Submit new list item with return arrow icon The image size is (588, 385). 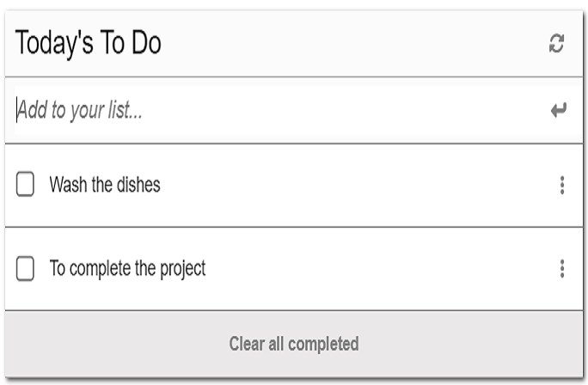click(x=559, y=111)
